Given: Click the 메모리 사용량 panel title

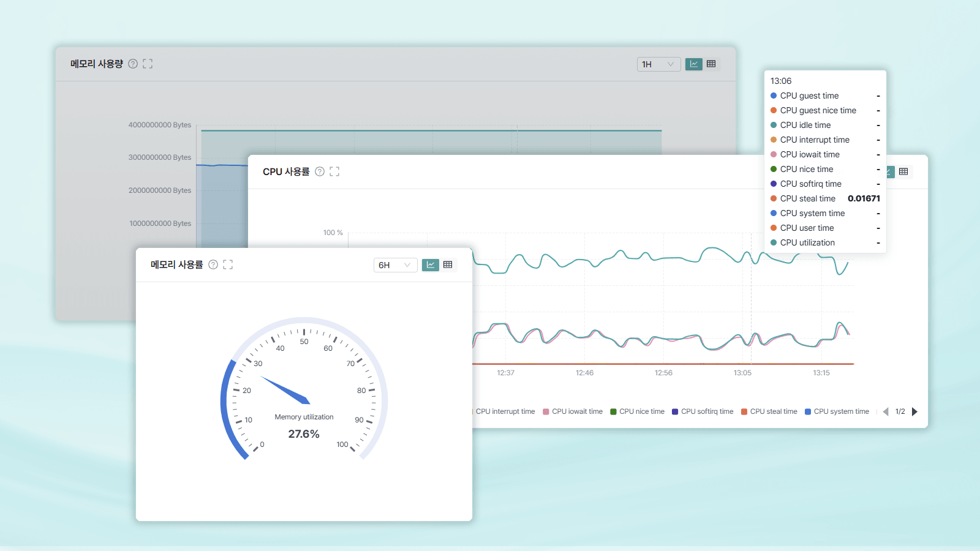Looking at the screenshot, I should coord(97,64).
